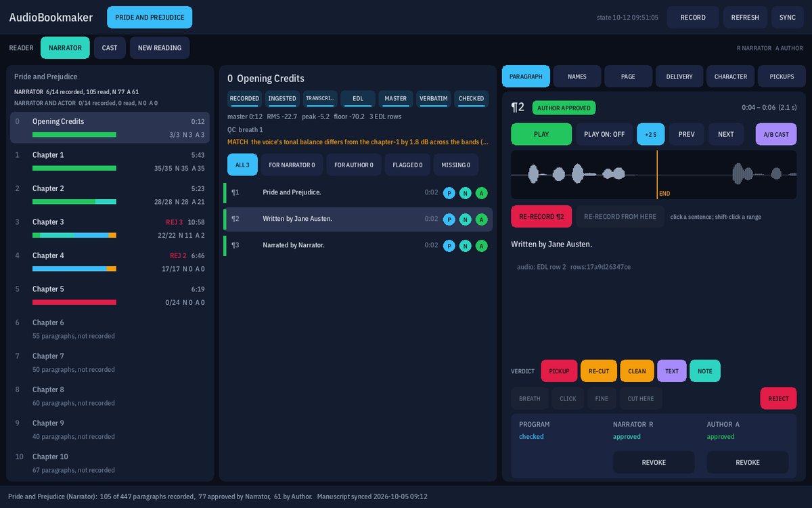Select the NARRATOR reader option

(65, 48)
